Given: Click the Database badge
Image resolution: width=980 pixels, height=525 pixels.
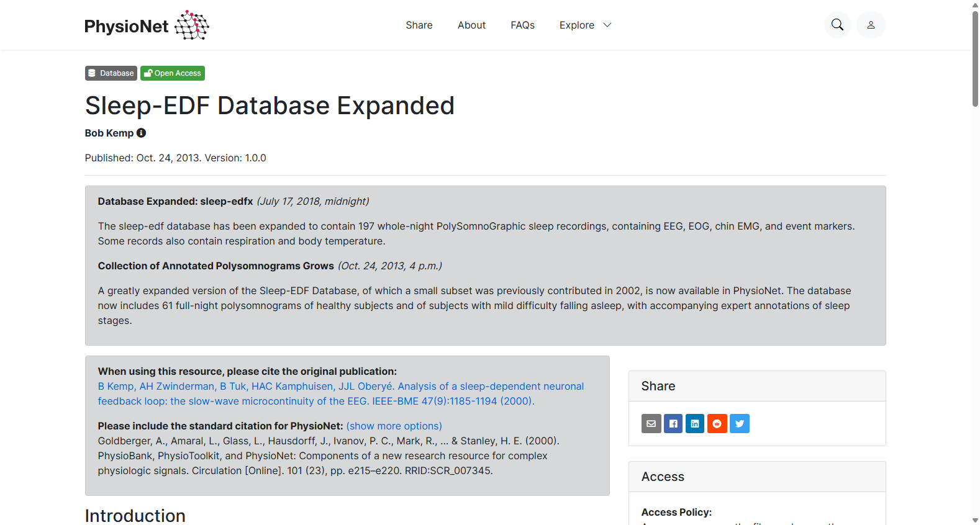Looking at the screenshot, I should [111, 73].
